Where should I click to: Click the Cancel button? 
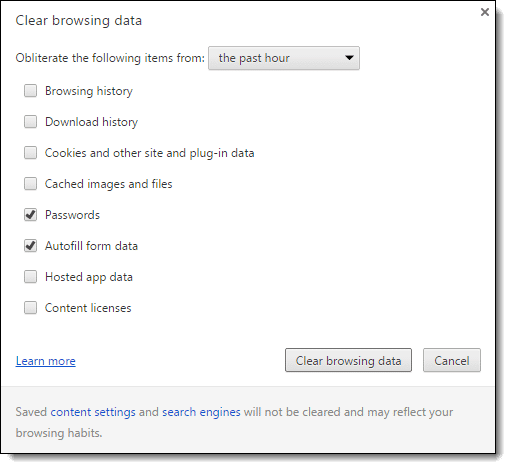452,360
